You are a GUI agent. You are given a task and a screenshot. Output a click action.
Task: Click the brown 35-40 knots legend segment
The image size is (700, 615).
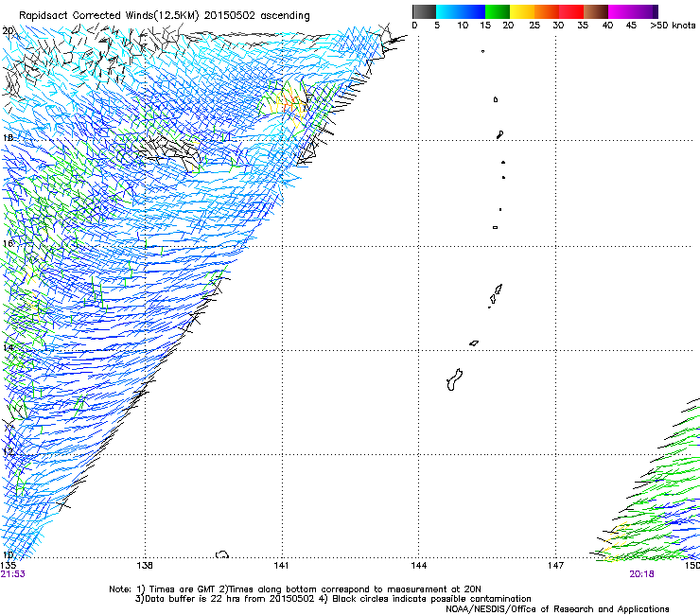596,11
